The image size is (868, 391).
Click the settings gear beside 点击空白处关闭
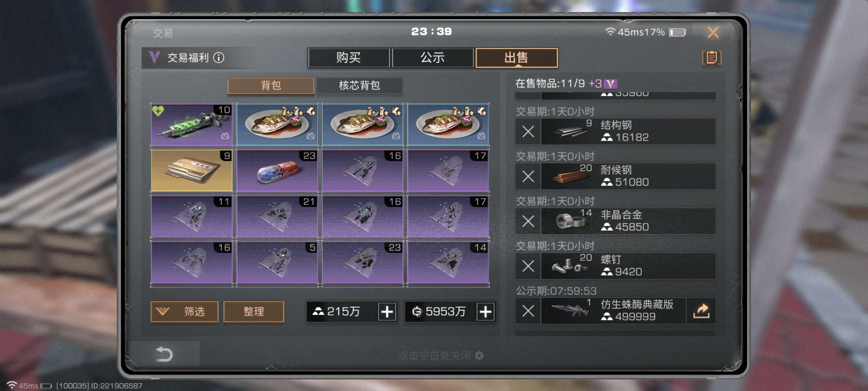point(479,356)
